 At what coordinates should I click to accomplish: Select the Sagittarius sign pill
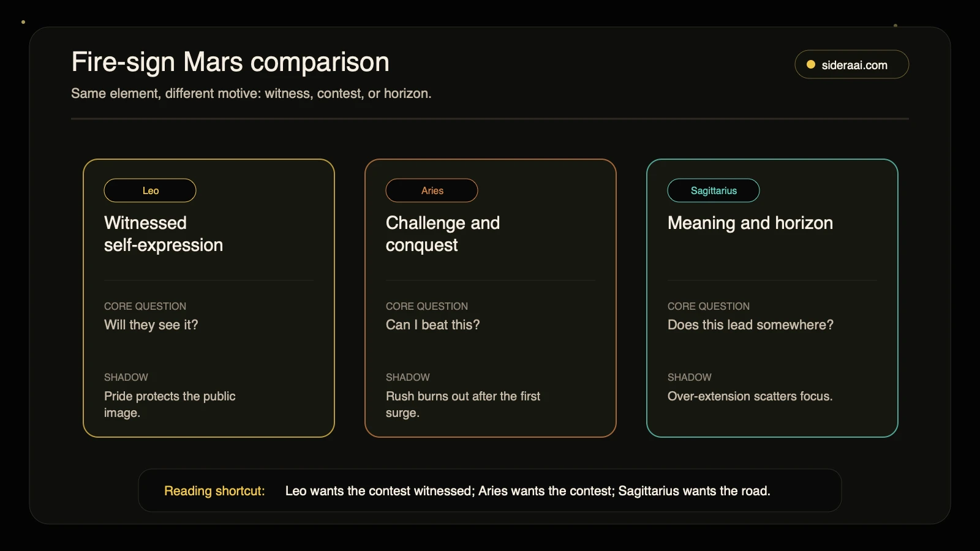714,190
